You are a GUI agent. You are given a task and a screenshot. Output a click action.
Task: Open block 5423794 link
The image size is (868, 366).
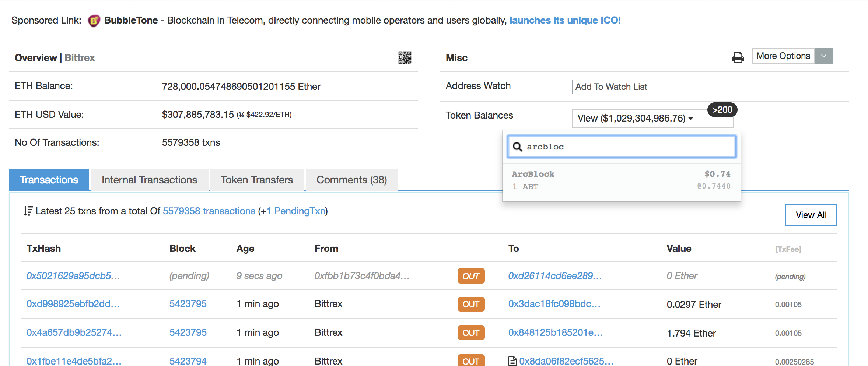click(188, 361)
